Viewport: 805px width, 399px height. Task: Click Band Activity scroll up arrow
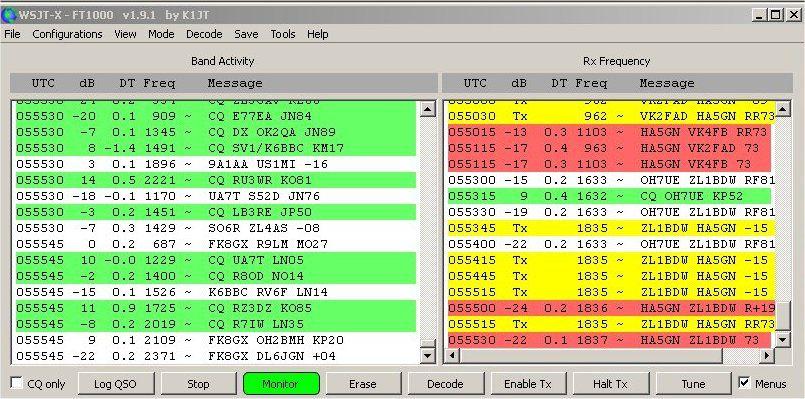(x=428, y=108)
